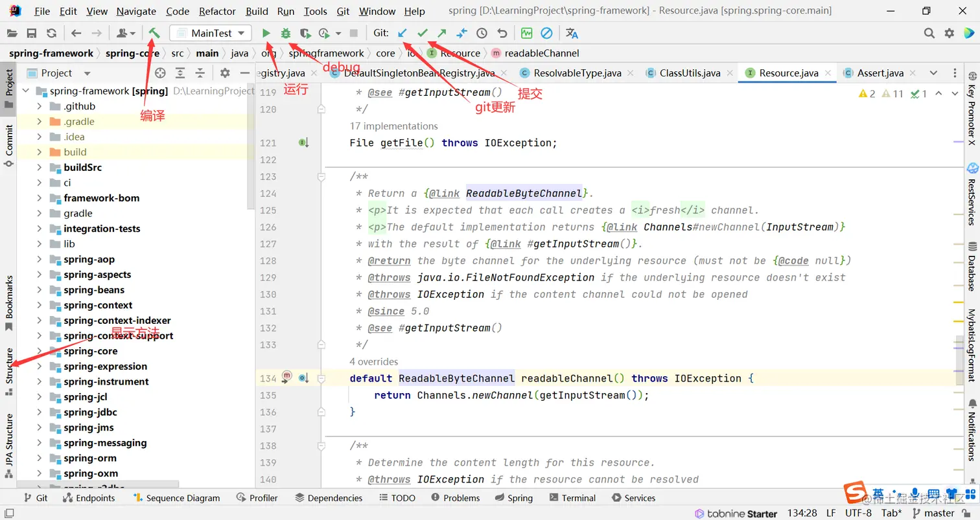Click the UTF-8 encoding status entry
Viewport: 980px width, 520px height.
[858, 513]
